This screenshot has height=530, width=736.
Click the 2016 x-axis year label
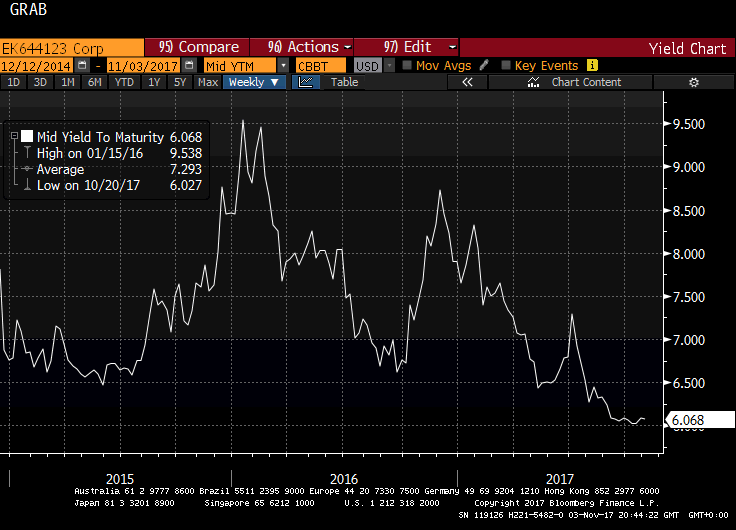344,479
